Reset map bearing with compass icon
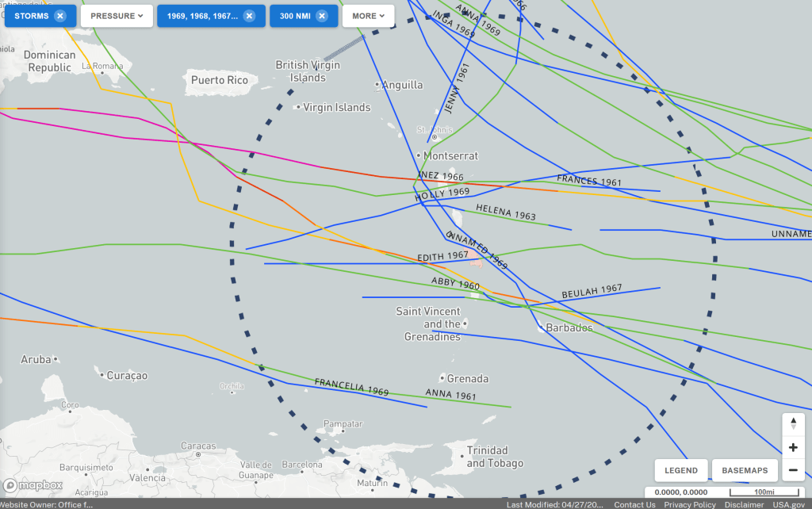The height and width of the screenshot is (509, 812). coord(793,424)
